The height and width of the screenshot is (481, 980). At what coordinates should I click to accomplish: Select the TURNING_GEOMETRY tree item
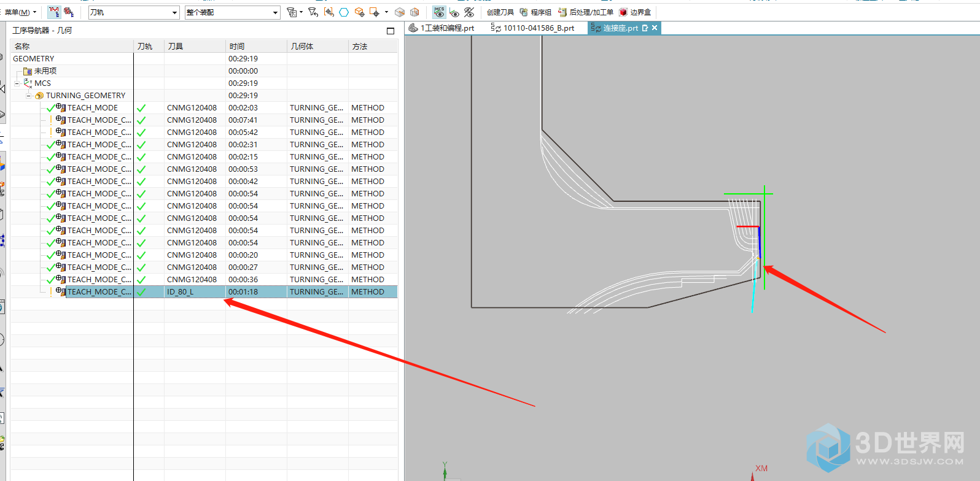pos(85,96)
